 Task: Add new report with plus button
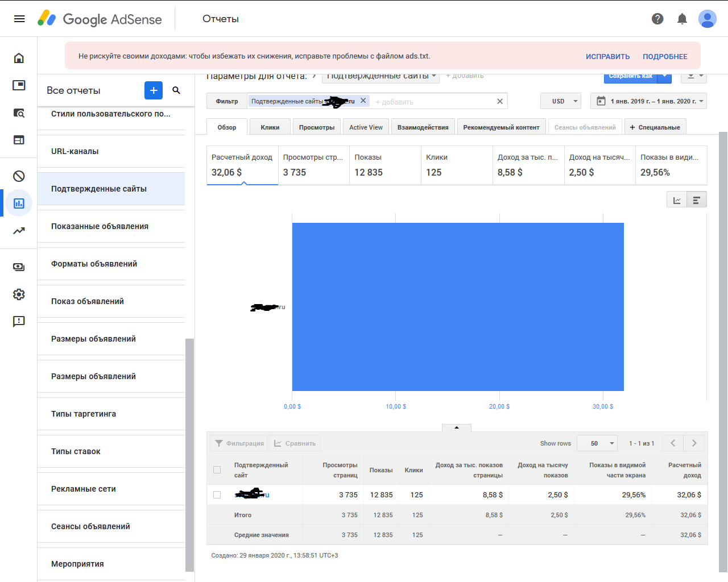(x=154, y=90)
